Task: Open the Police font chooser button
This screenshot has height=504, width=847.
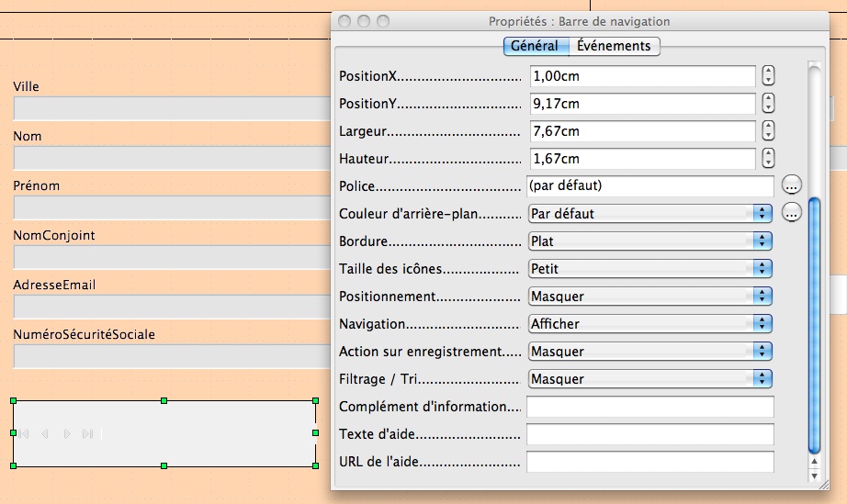Action: pos(791,185)
